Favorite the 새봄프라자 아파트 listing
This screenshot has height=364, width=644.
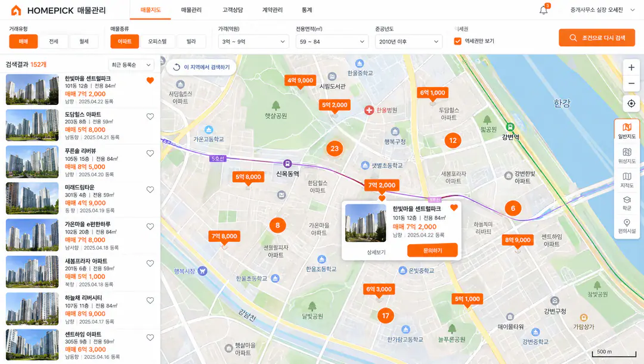(150, 263)
